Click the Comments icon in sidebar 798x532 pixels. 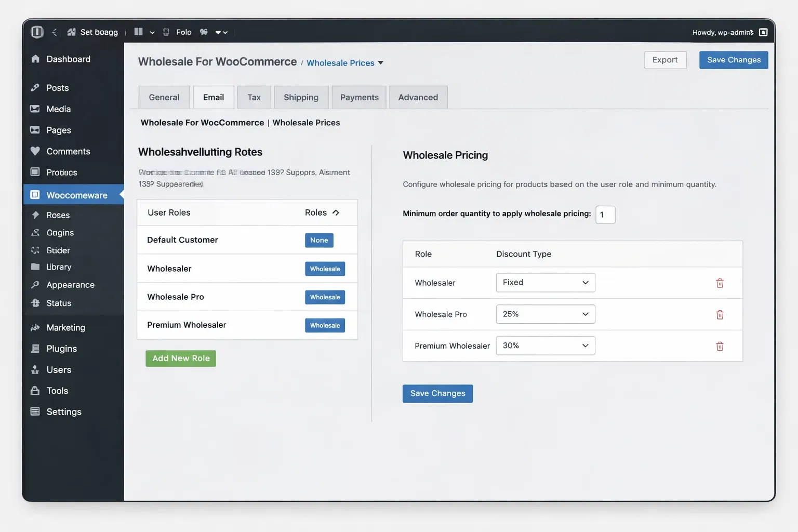[35, 151]
